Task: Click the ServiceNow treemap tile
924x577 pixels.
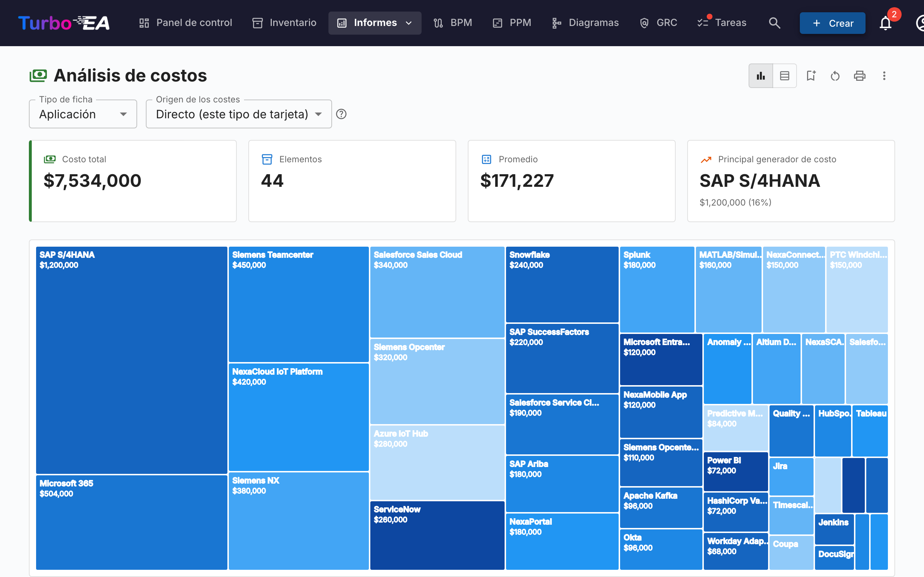Action: (x=437, y=536)
